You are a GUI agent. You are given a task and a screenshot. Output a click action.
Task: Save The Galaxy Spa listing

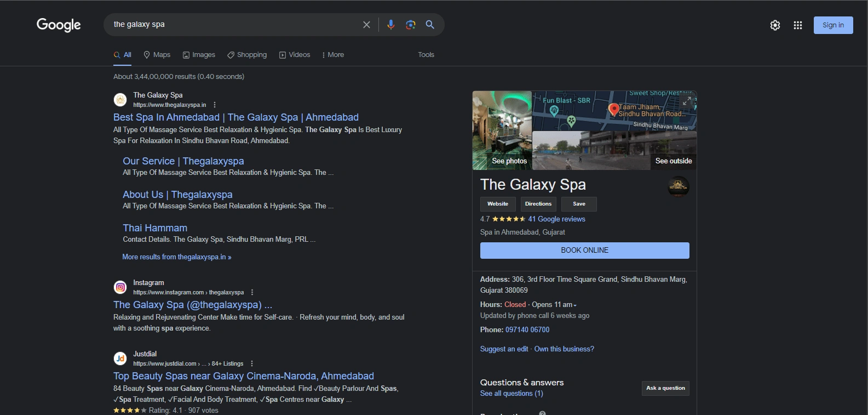pyautogui.click(x=579, y=204)
